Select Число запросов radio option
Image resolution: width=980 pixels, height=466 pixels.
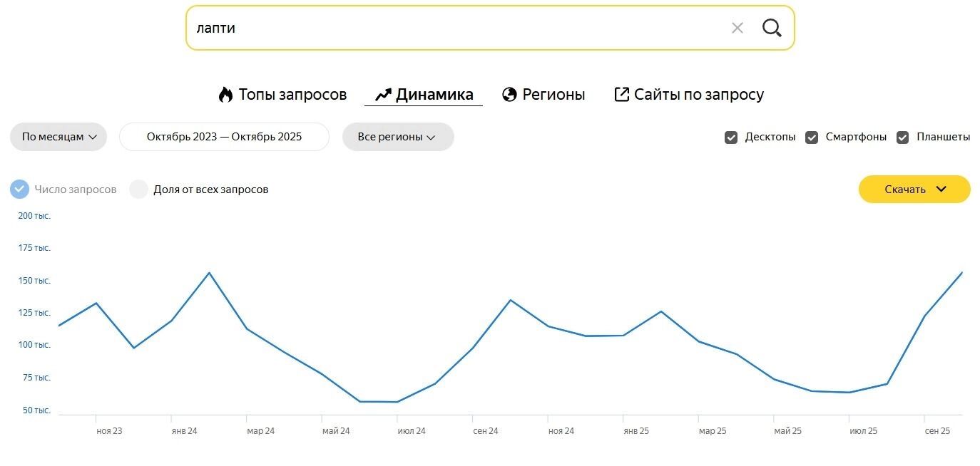20,190
